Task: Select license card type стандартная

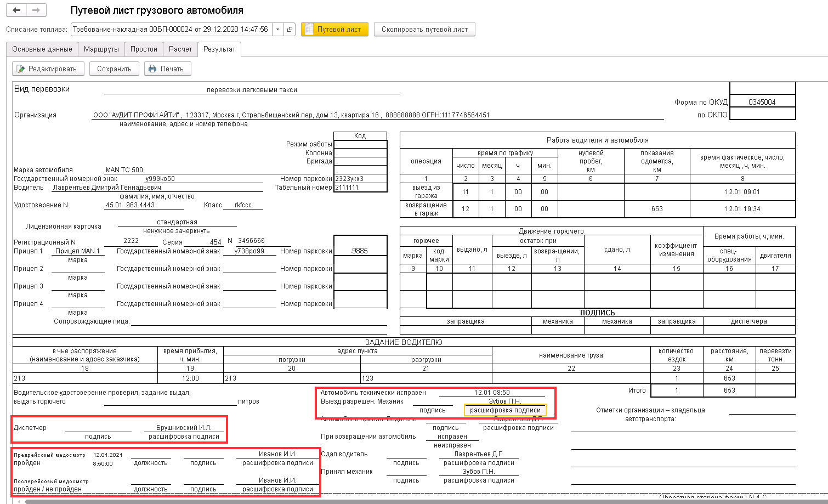Action: (x=177, y=222)
